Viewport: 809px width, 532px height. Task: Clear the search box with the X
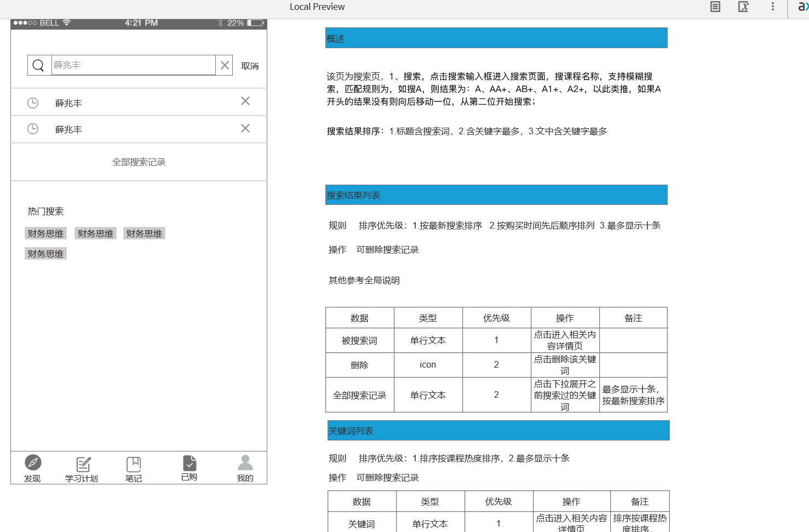tap(225, 65)
